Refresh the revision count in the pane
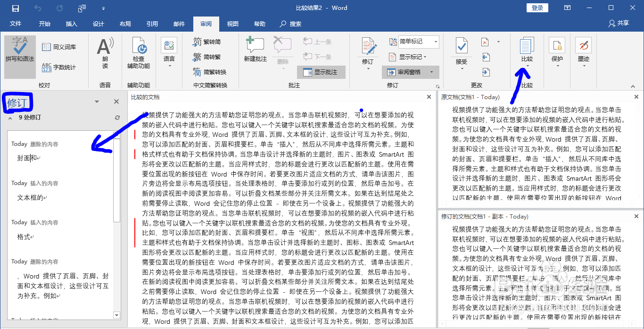Viewport: 644px width, 329px height. [117, 118]
